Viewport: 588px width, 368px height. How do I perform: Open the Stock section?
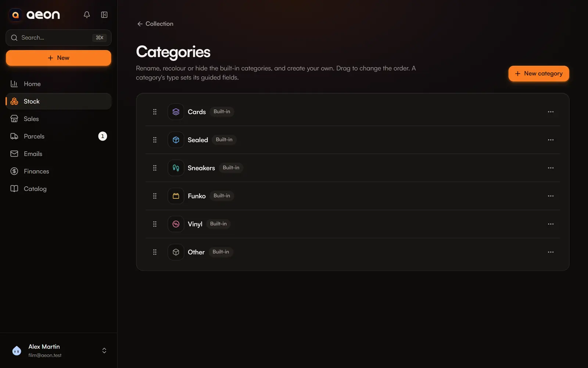click(x=58, y=101)
